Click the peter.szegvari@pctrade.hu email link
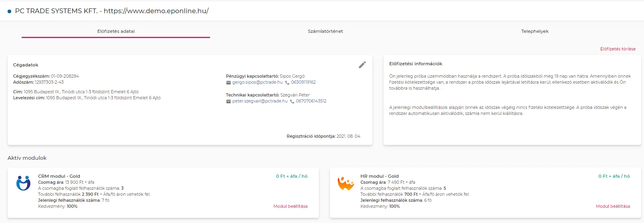644x223 pixels. (260, 101)
